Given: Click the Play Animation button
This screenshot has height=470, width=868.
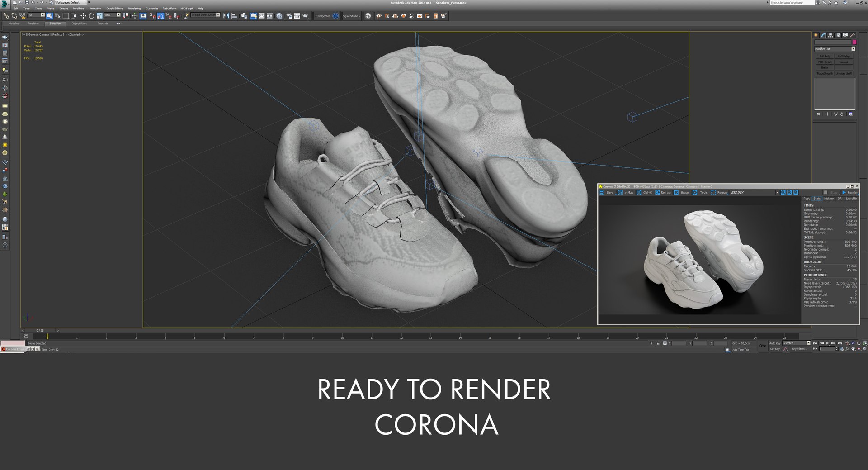Looking at the screenshot, I should click(x=828, y=343).
